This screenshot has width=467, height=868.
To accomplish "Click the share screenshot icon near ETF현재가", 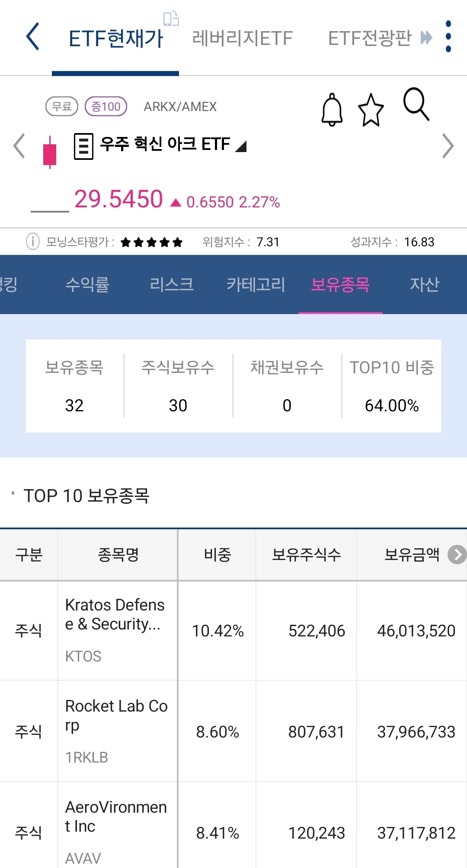I will 170,20.
